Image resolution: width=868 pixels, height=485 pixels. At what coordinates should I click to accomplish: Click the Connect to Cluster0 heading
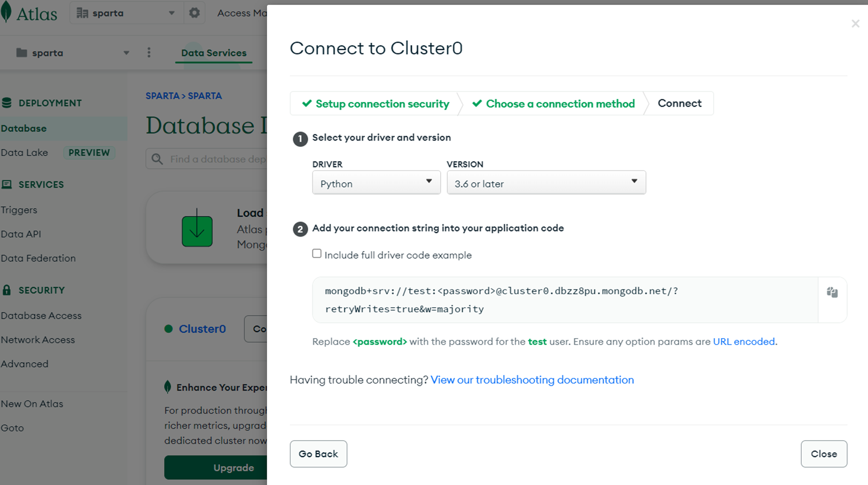[376, 48]
